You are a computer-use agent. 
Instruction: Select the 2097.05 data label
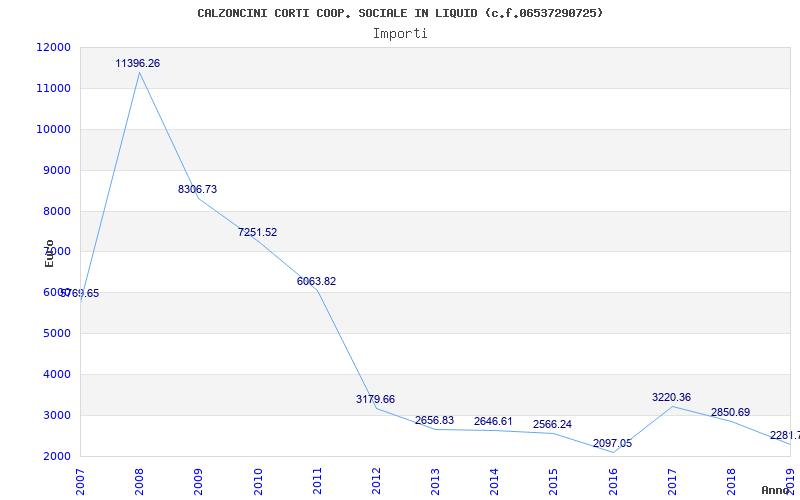tap(612, 443)
